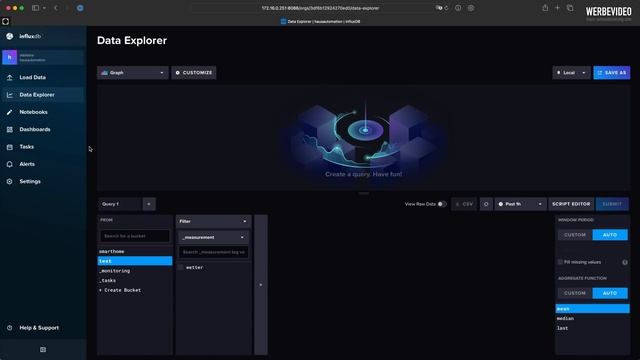Open the Filter builder type dropdown
The image size is (640, 360).
213,221
